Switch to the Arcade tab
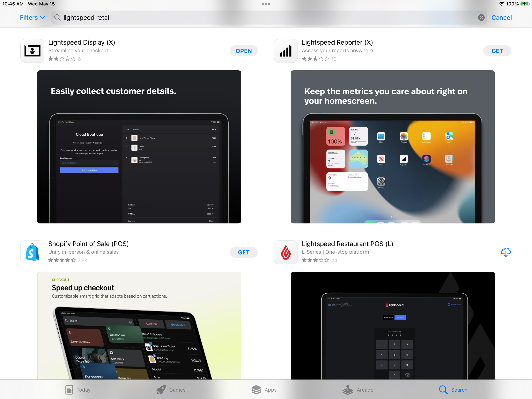This screenshot has width=532, height=399. click(x=358, y=390)
